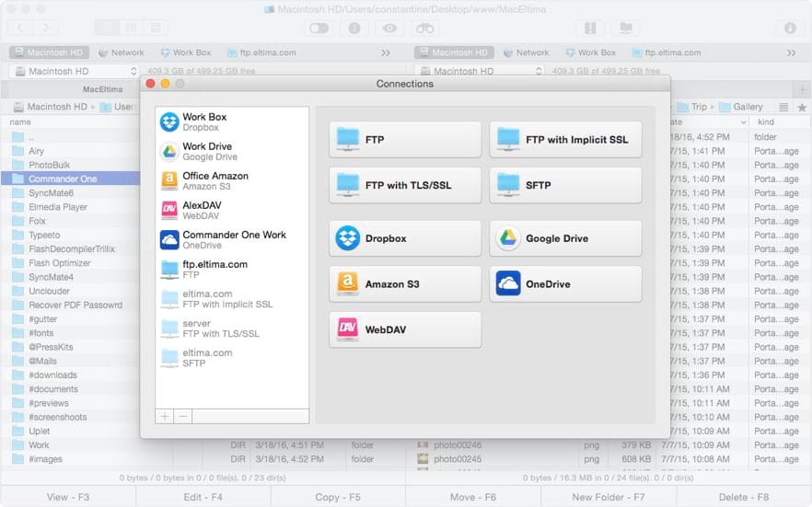The width and height of the screenshot is (812, 507).
Task: Expand right panel tab overflow chevrons
Action: pos(792,52)
